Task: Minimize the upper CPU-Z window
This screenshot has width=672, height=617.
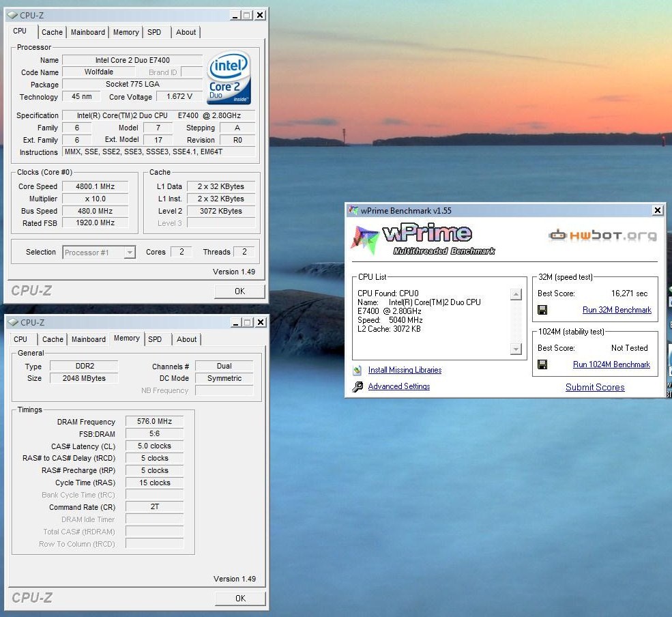Action: coord(235,16)
